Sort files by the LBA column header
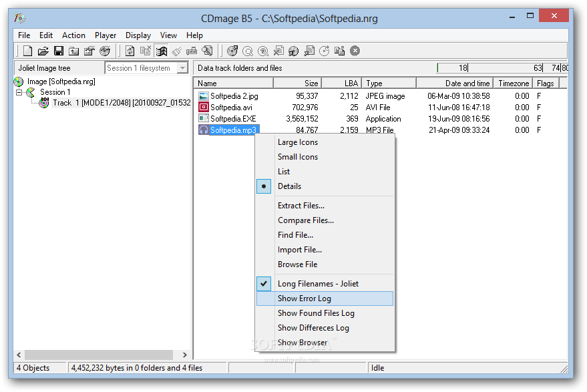 (342, 83)
